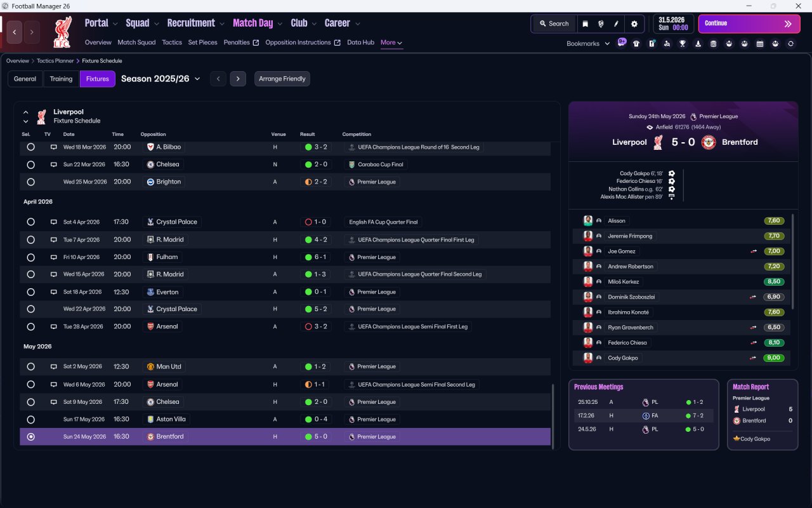Image resolution: width=812 pixels, height=508 pixels.
Task: Select the radio button for Man Utd fixture
Action: pos(30,366)
